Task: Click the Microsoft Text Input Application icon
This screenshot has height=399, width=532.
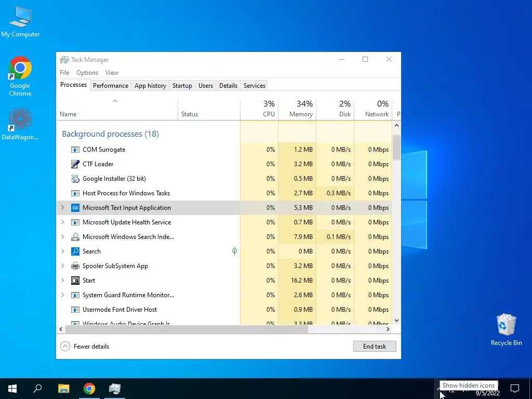Action: coord(75,208)
